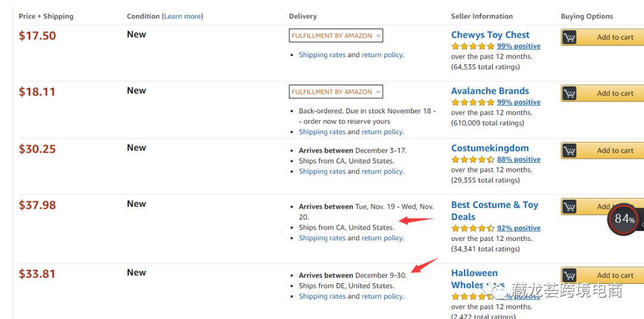
Task: Click Chewys Toy Chest star rating
Action: click(473, 47)
